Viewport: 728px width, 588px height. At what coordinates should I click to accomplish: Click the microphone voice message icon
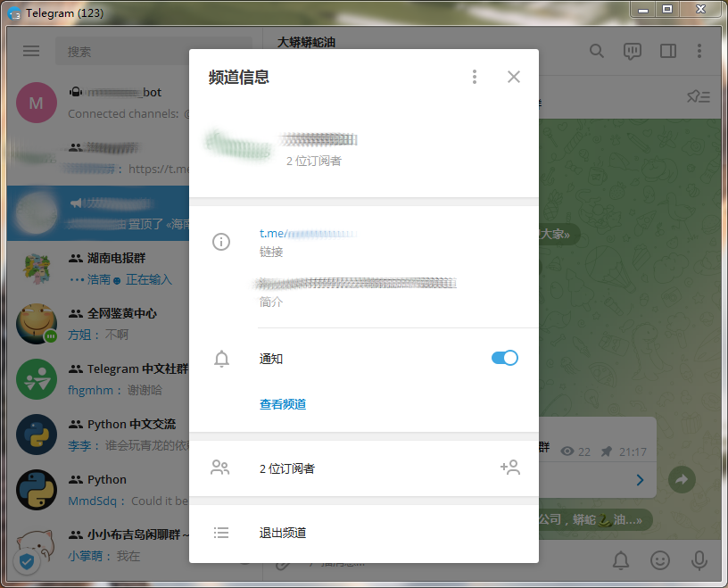click(699, 560)
